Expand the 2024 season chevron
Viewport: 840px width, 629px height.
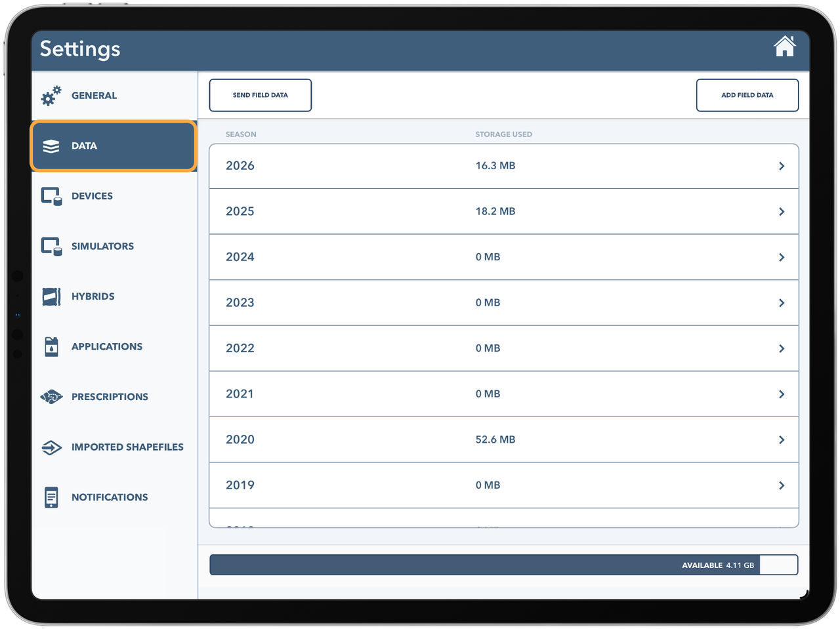pyautogui.click(x=782, y=257)
